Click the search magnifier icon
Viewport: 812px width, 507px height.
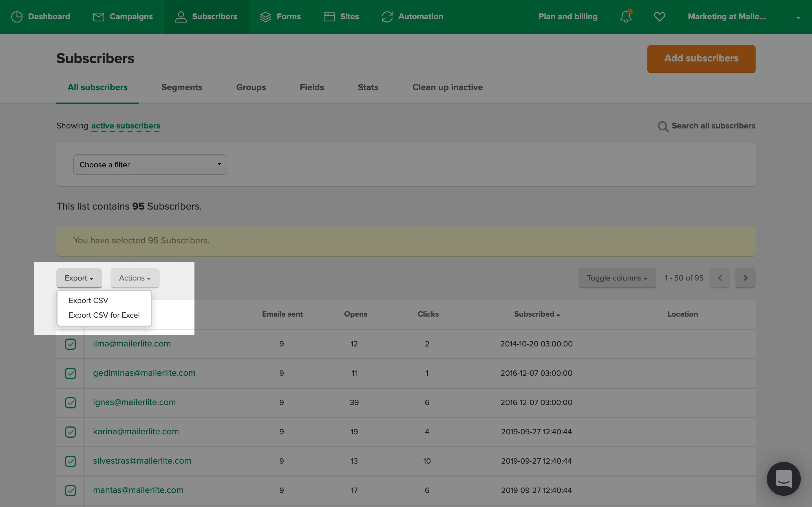click(663, 126)
